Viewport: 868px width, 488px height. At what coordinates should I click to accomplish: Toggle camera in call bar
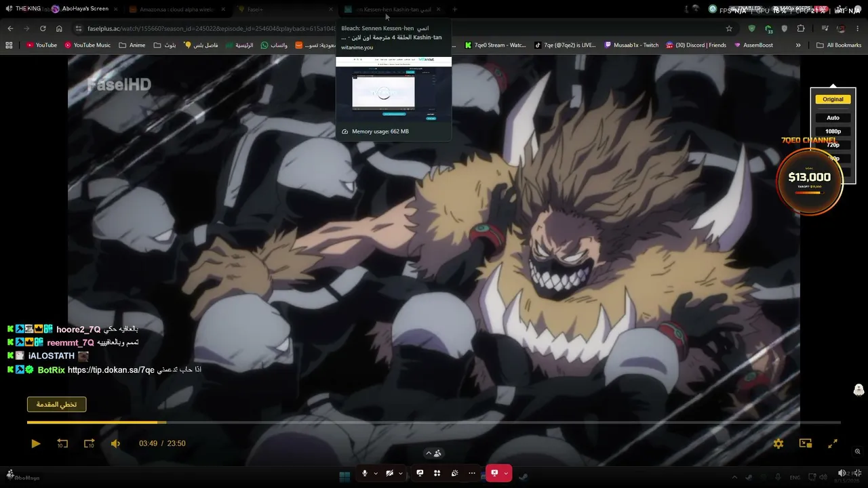389,473
